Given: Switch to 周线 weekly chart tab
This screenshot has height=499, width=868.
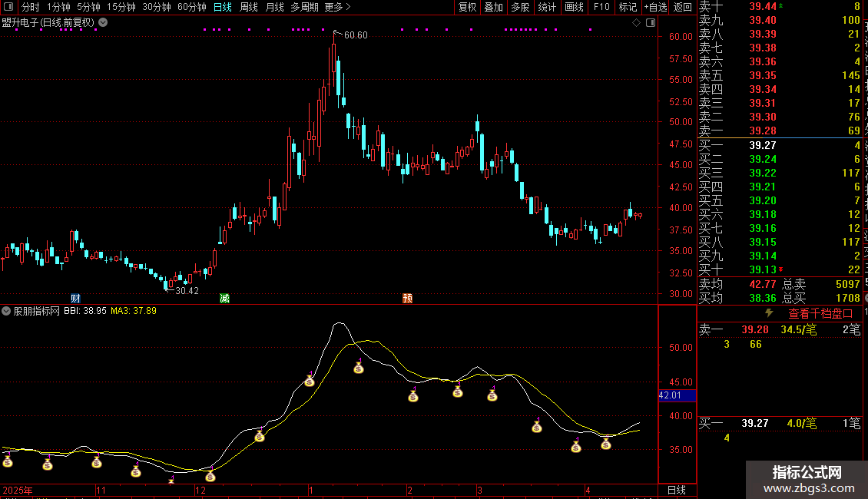Looking at the screenshot, I should [249, 7].
